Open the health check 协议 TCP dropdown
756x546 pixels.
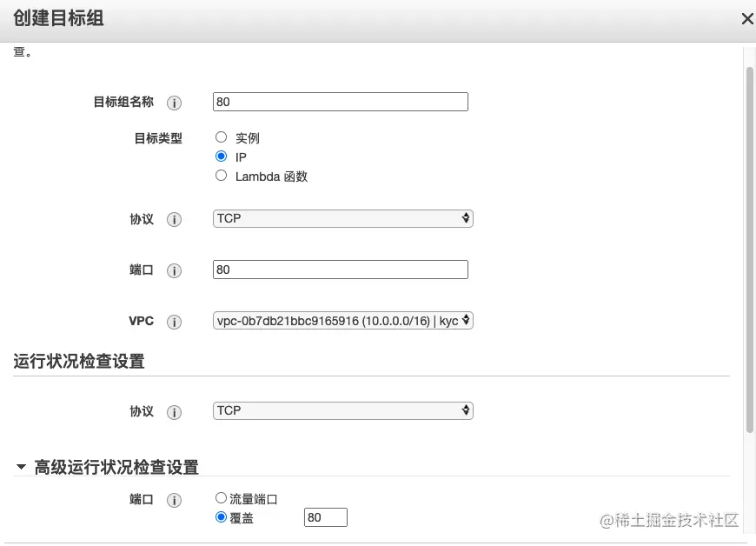342,410
